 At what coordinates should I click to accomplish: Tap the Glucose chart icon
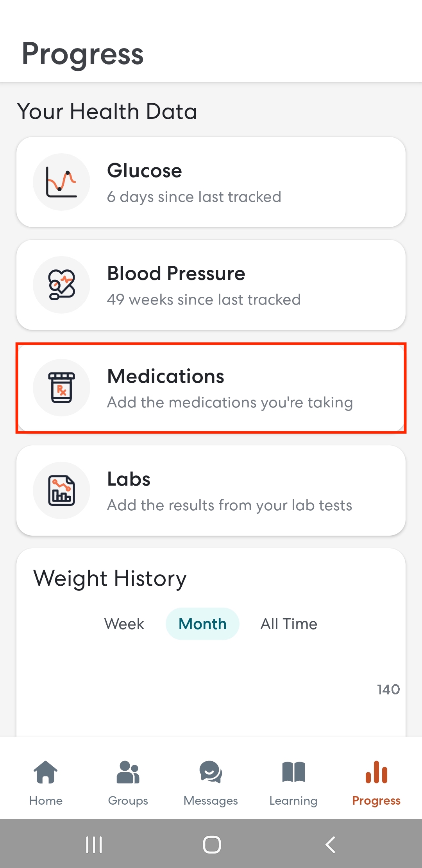tap(61, 182)
